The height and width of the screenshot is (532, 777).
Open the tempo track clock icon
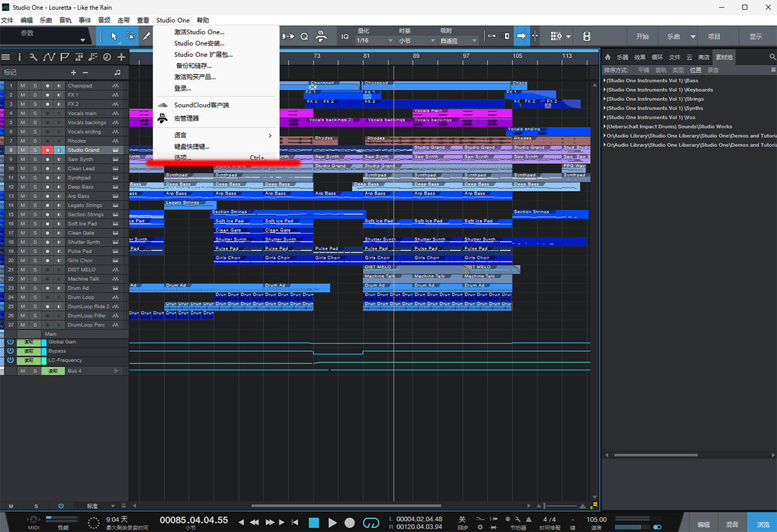(107, 57)
